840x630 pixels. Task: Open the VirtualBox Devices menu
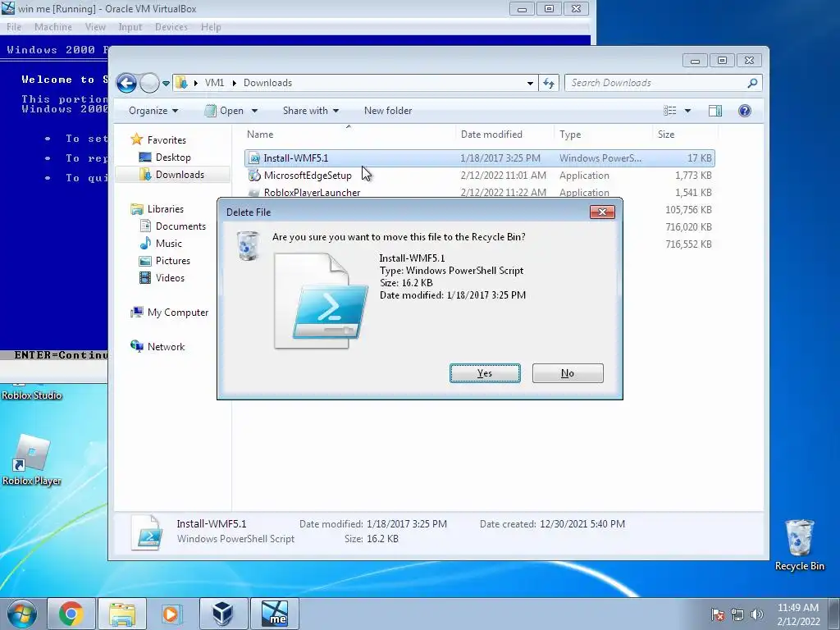tap(171, 27)
